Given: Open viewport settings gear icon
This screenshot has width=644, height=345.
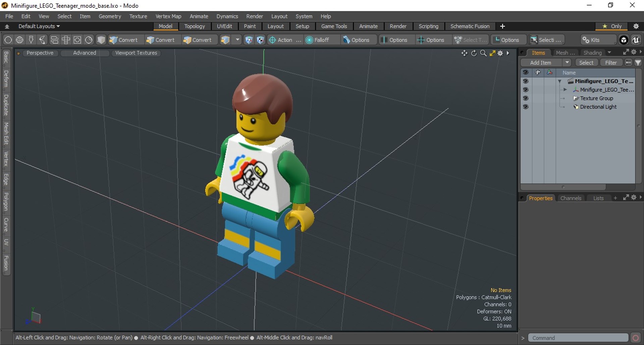Looking at the screenshot, I should (x=500, y=53).
